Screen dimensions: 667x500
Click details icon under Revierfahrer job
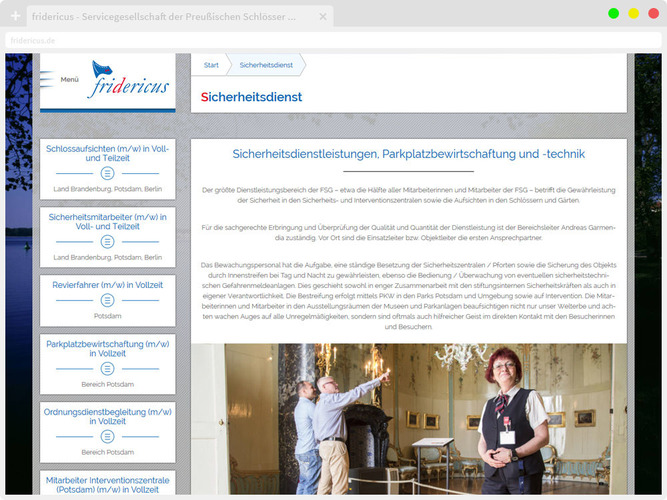107,300
